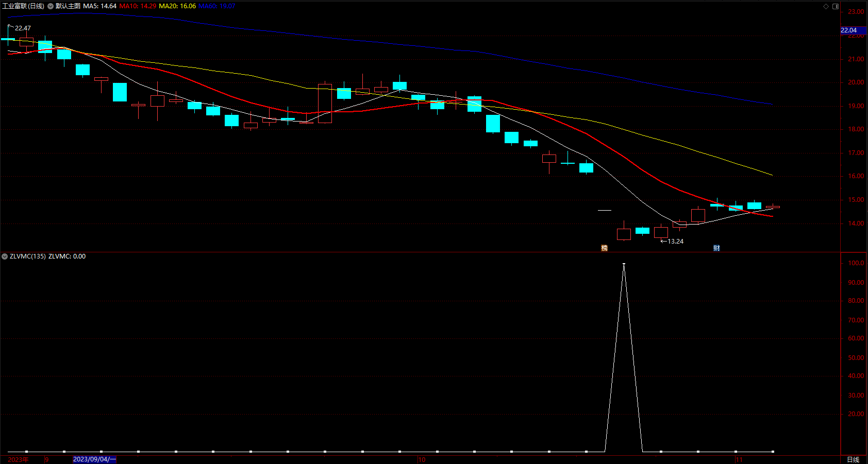Open the main chart indicator dropdown arrow
Viewport: 868px width, 464px height.
51,6
